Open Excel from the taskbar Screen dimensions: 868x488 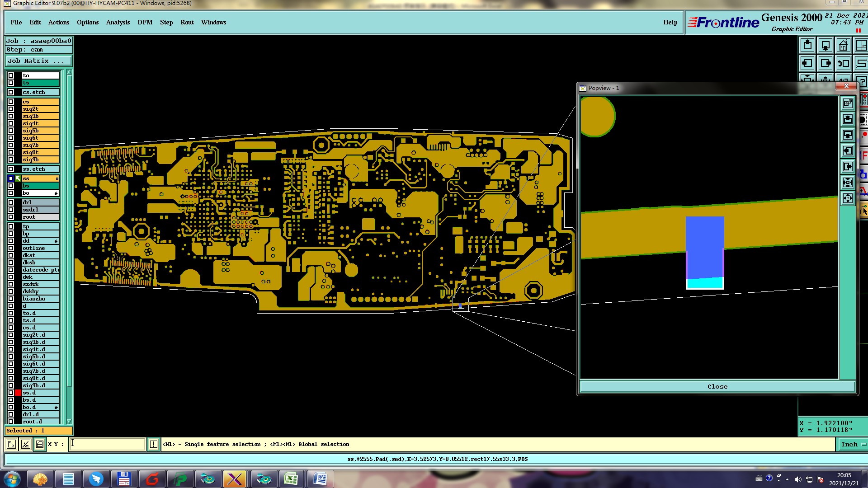[x=291, y=479]
